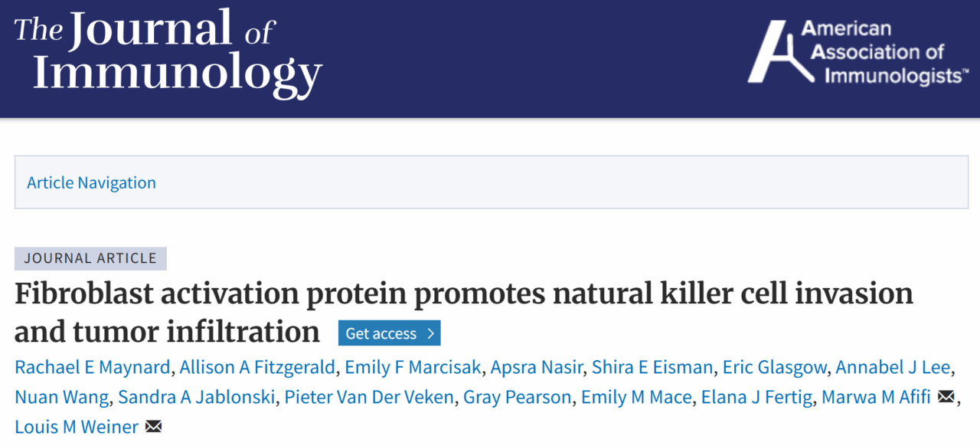Expand the Article Navigation menu
980x446 pixels.
pos(91,182)
